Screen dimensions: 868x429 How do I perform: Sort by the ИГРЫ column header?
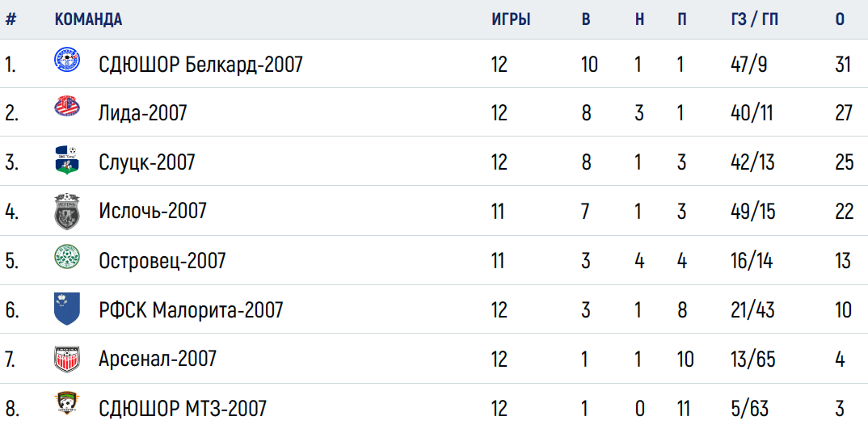tap(511, 19)
